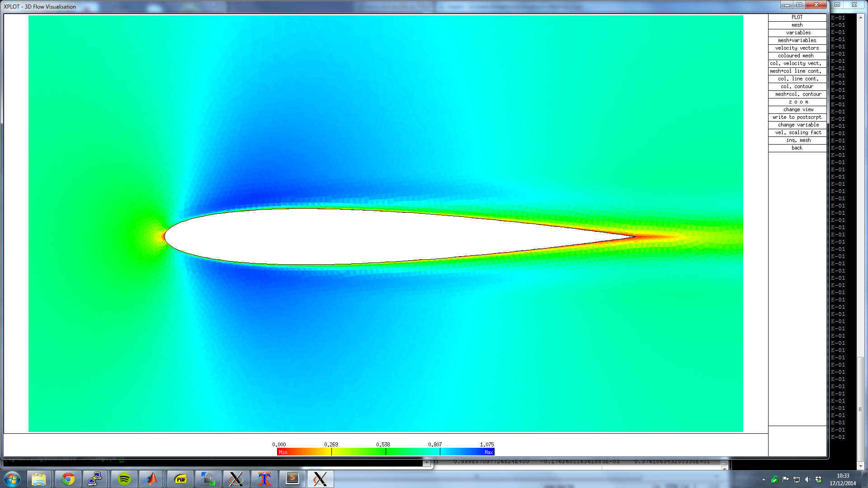
Task: Click the Windows Start orb
Action: coord(12,479)
